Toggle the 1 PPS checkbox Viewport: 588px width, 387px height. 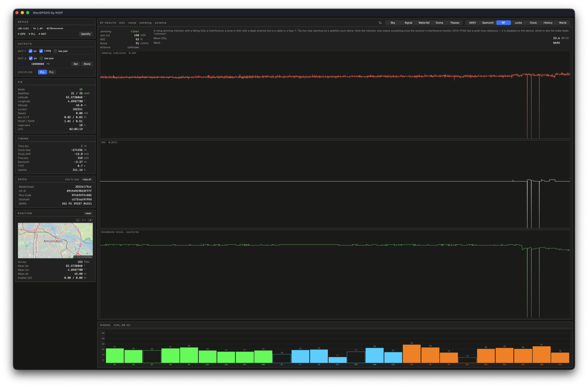(x=41, y=51)
